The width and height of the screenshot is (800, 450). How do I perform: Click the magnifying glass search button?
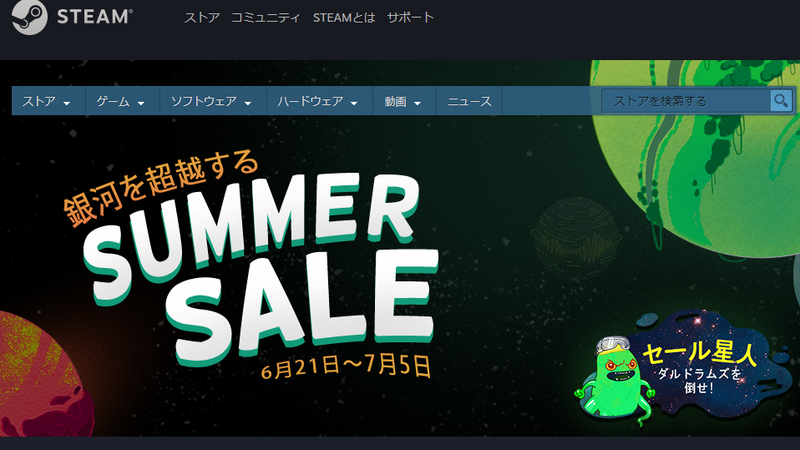point(781,101)
